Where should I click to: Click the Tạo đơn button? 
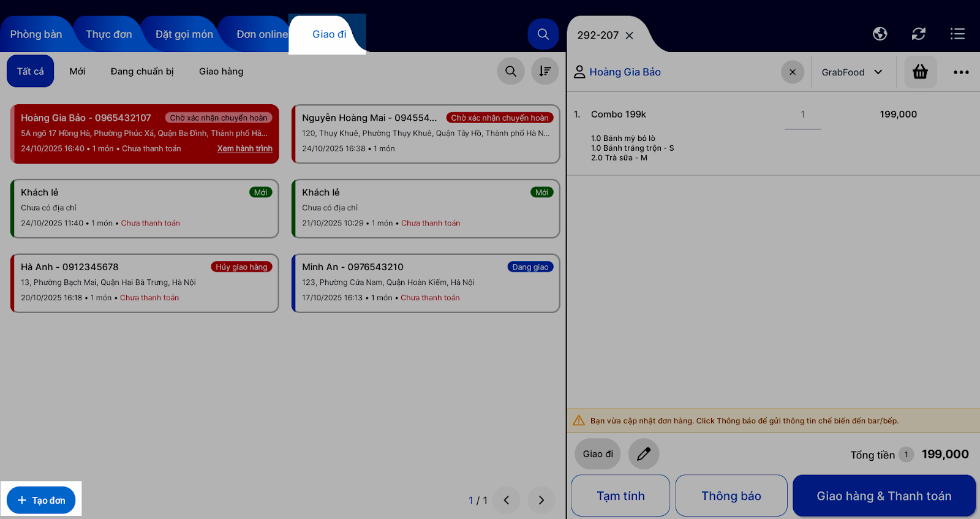(41, 500)
